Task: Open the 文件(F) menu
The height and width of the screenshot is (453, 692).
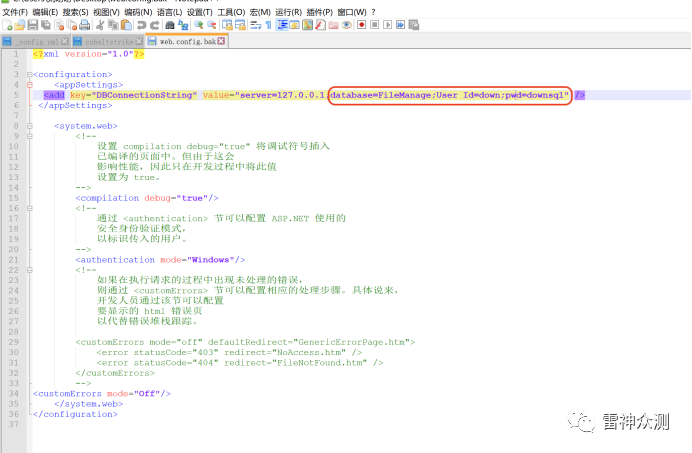Action: pyautogui.click(x=15, y=12)
